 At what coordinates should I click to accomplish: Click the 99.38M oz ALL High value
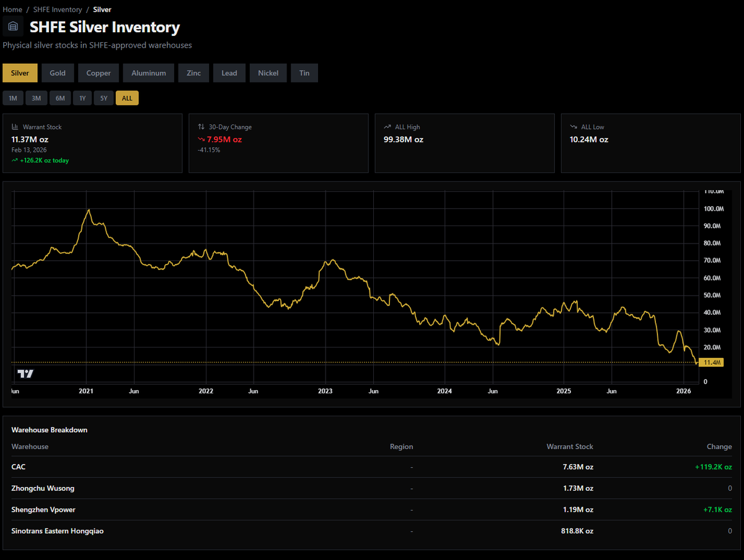404,139
